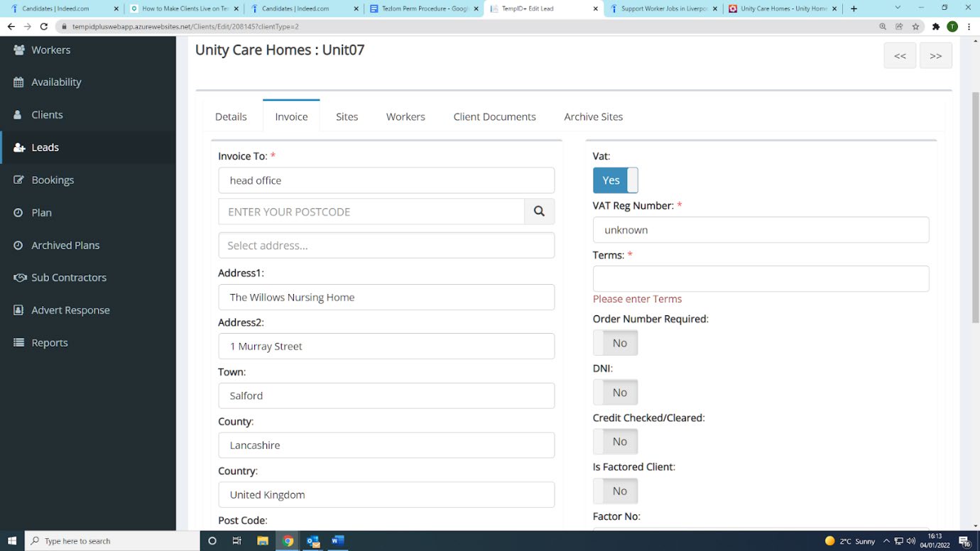
Task: Open Workers via sidebar people icon
Action: (19, 50)
